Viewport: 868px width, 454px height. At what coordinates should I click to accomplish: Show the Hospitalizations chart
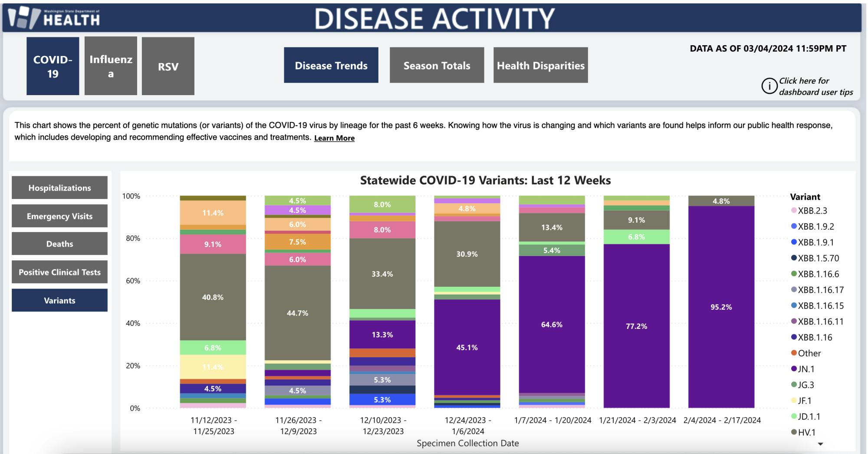59,188
